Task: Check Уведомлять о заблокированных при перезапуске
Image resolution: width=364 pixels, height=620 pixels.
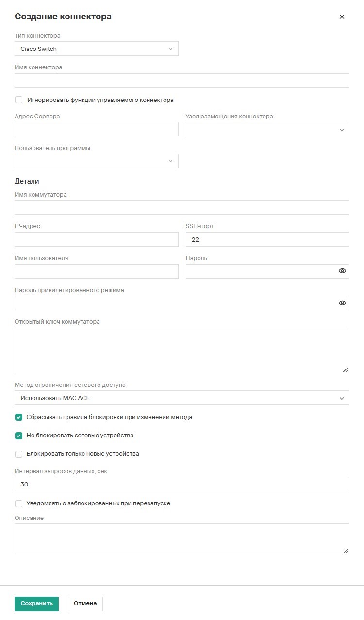Action: pos(19,503)
